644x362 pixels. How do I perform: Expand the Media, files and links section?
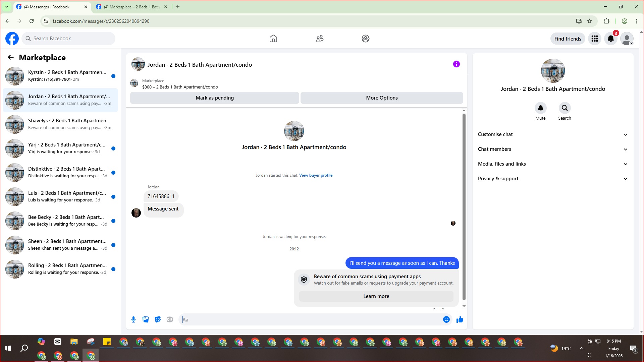(x=552, y=164)
